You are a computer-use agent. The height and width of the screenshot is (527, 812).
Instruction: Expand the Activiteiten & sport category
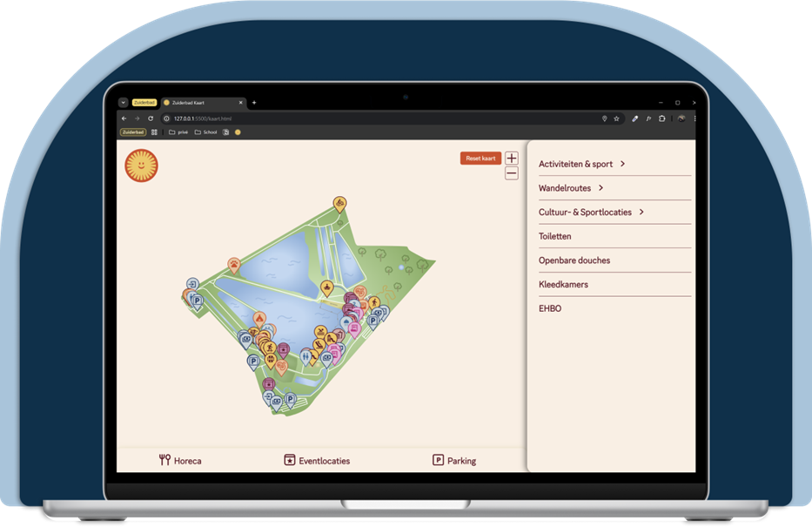point(581,164)
